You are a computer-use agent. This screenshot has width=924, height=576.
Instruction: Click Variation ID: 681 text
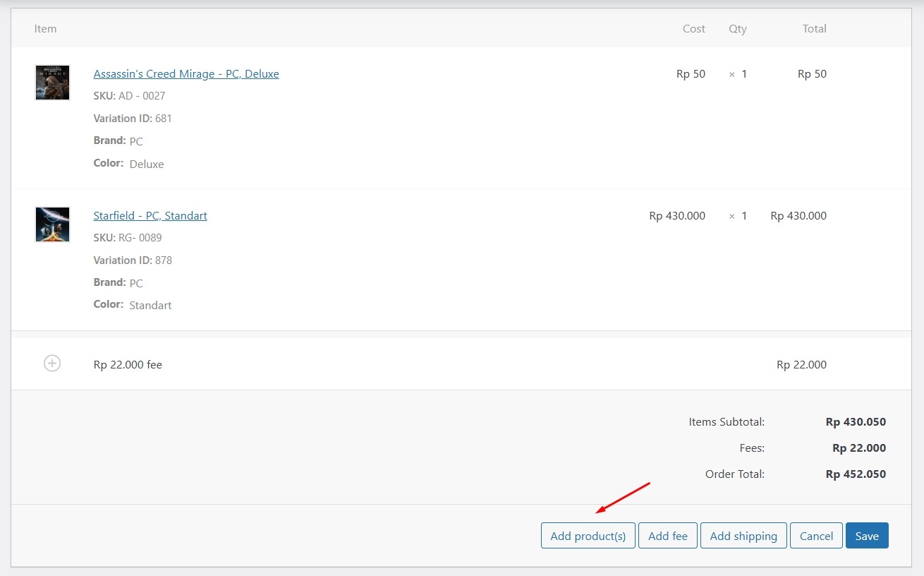point(133,119)
